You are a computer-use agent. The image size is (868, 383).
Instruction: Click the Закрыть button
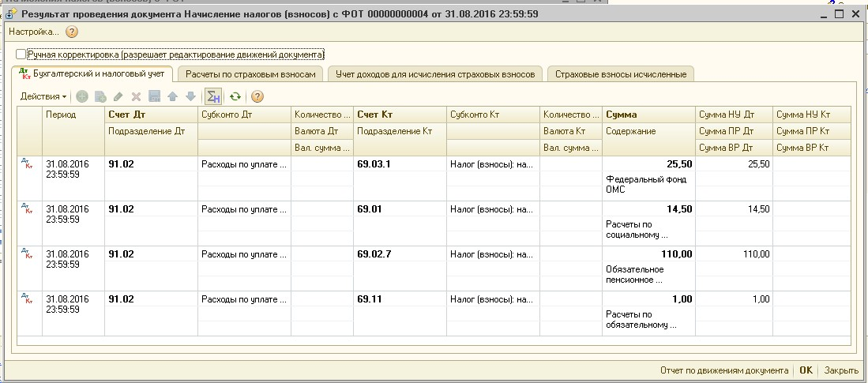tap(841, 370)
